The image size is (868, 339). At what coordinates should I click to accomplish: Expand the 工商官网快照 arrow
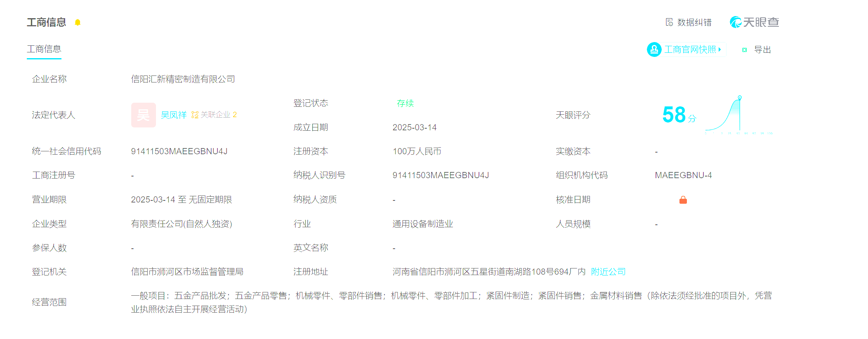(x=720, y=49)
